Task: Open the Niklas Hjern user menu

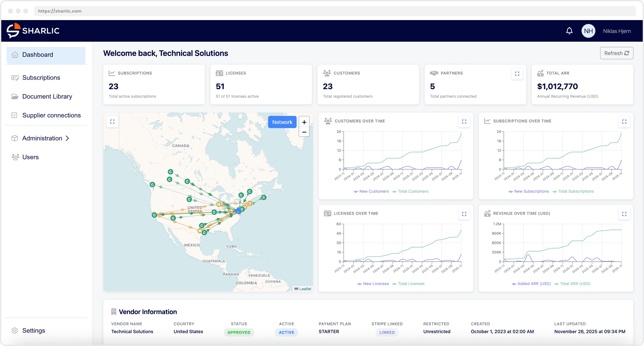Action: [x=617, y=31]
